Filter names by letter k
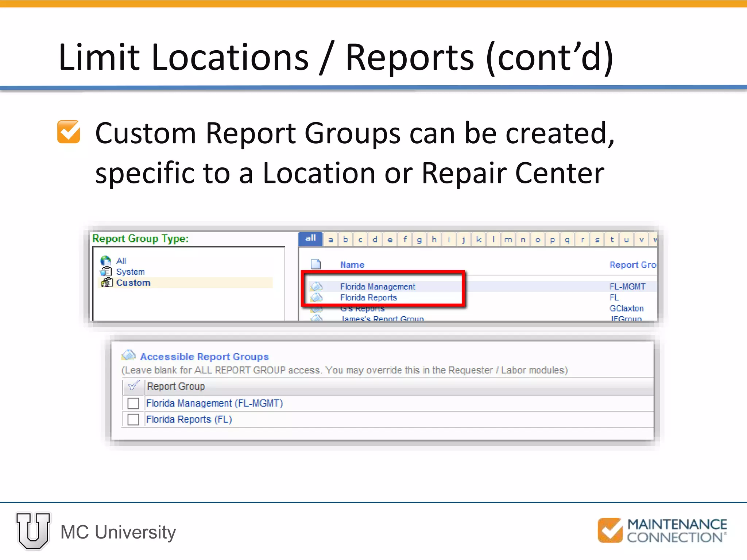The image size is (747, 560). click(x=479, y=240)
